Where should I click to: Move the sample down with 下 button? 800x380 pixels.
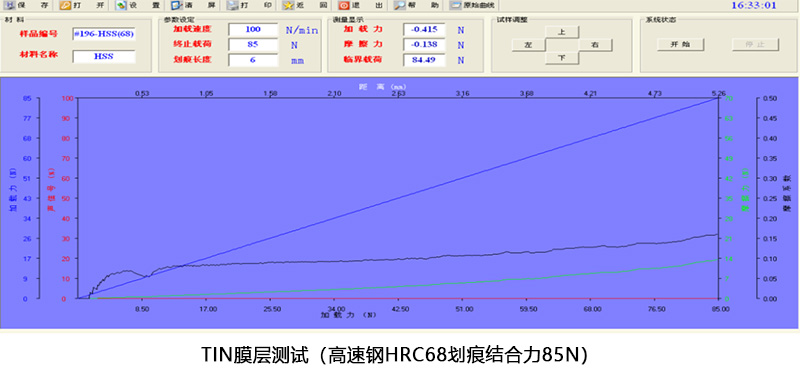pos(562,58)
